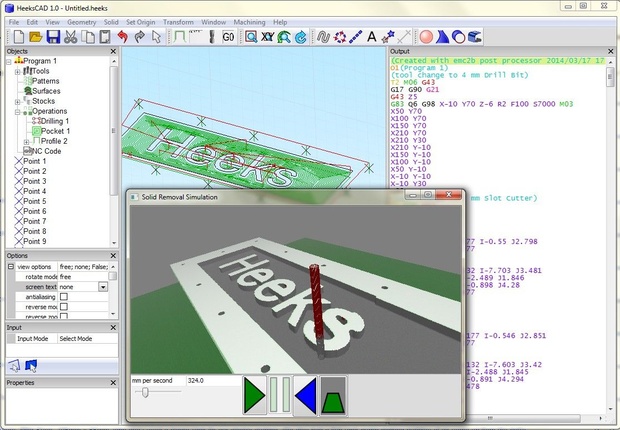Switch to XY view
The height and width of the screenshot is (430, 620).
click(267, 37)
